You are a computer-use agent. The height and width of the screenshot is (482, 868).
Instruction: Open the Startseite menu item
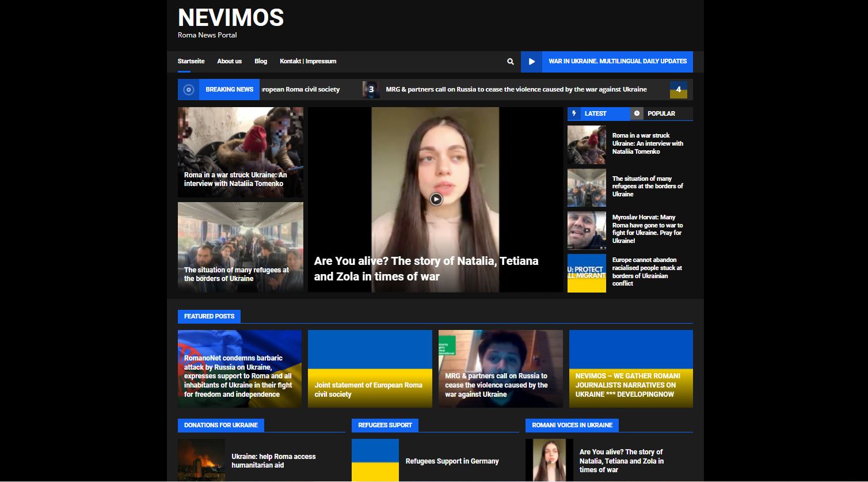tap(191, 61)
